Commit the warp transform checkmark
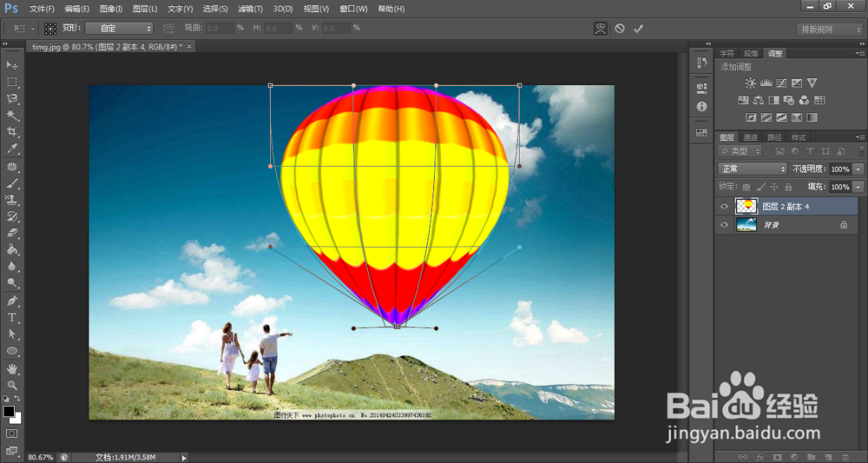Image resolution: width=868 pixels, height=463 pixels. (x=638, y=29)
